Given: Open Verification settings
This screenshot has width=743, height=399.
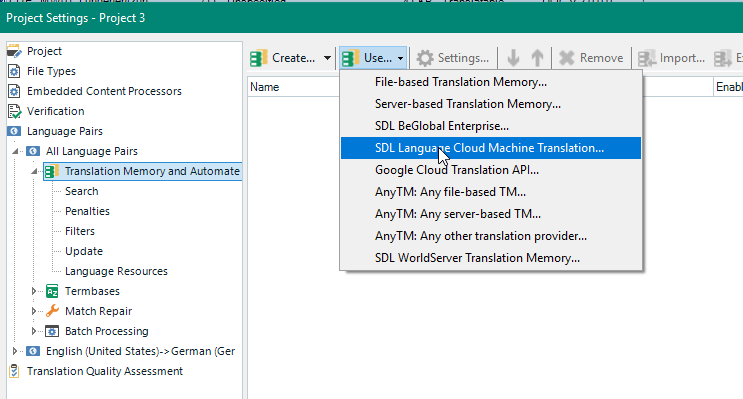Looking at the screenshot, I should [55, 111].
